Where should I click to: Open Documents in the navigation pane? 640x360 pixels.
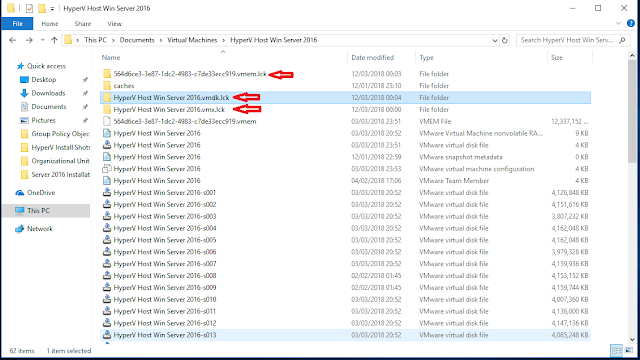[49, 107]
